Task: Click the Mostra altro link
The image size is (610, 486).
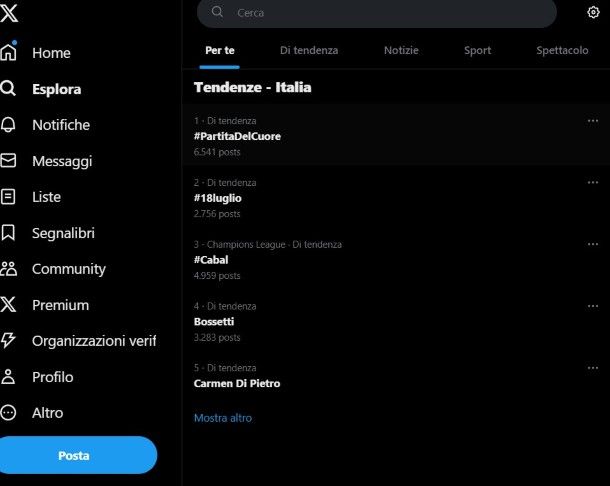Action: click(223, 418)
